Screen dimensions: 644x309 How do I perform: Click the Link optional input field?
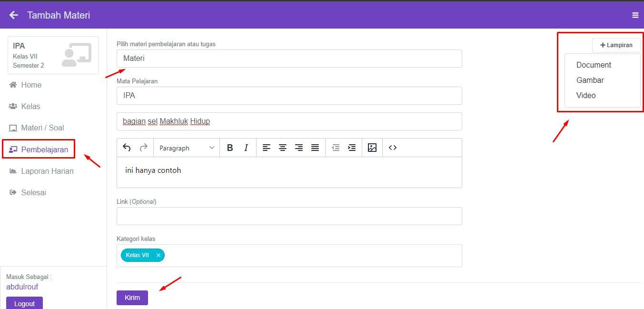(x=289, y=216)
